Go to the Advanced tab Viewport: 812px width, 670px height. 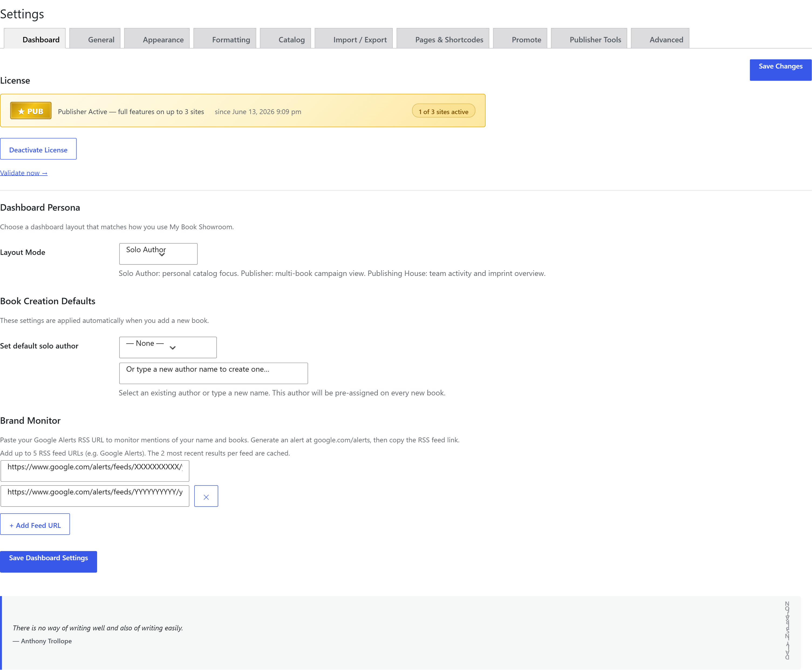[660, 39]
